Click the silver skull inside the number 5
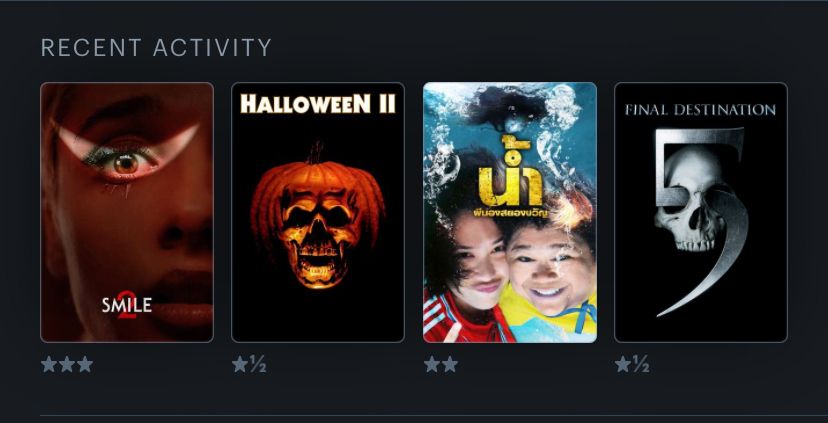 (x=689, y=203)
